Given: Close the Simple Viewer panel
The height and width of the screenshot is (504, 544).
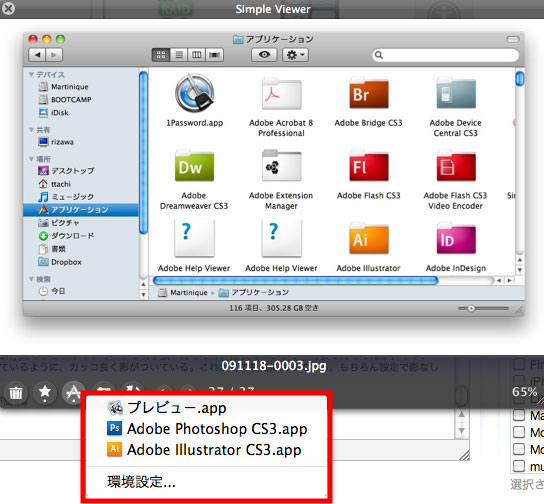Looking at the screenshot, I should (x=8, y=9).
